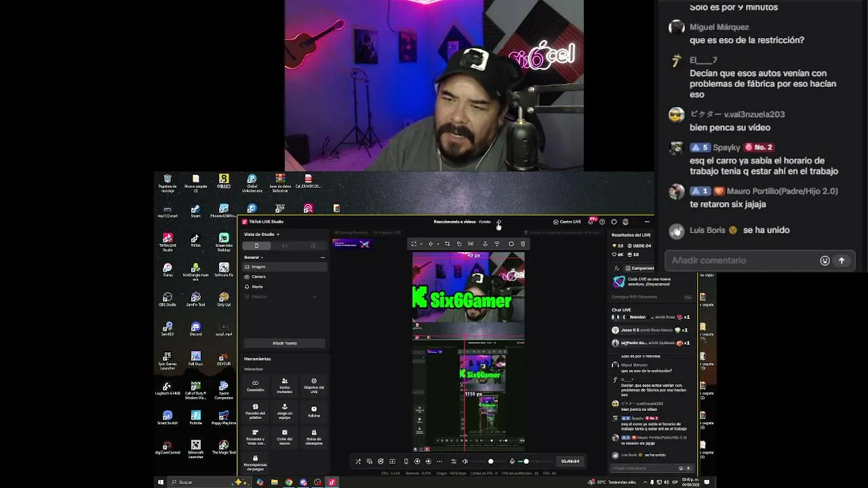This screenshot has width=868, height=488.
Task: Select the landscape layout button
Action: pyautogui.click(x=285, y=245)
